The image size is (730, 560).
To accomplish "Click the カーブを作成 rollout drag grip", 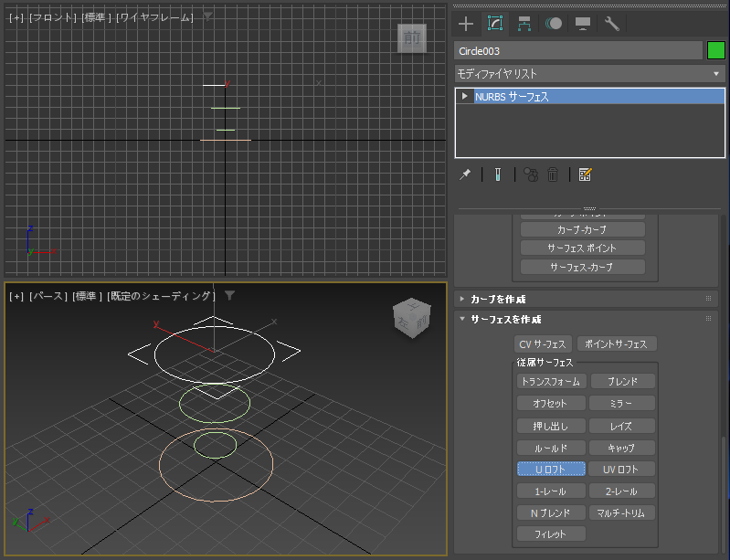I will tap(709, 299).
